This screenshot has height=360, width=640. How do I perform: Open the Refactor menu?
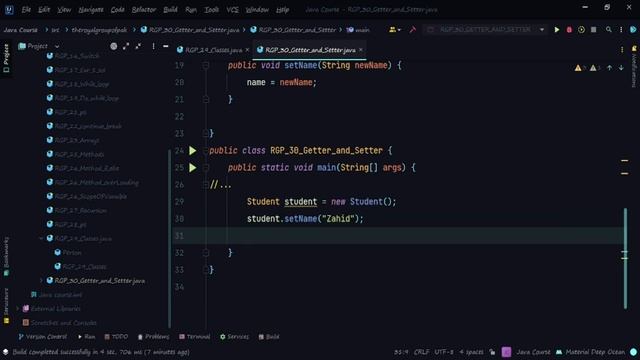[x=144, y=9]
